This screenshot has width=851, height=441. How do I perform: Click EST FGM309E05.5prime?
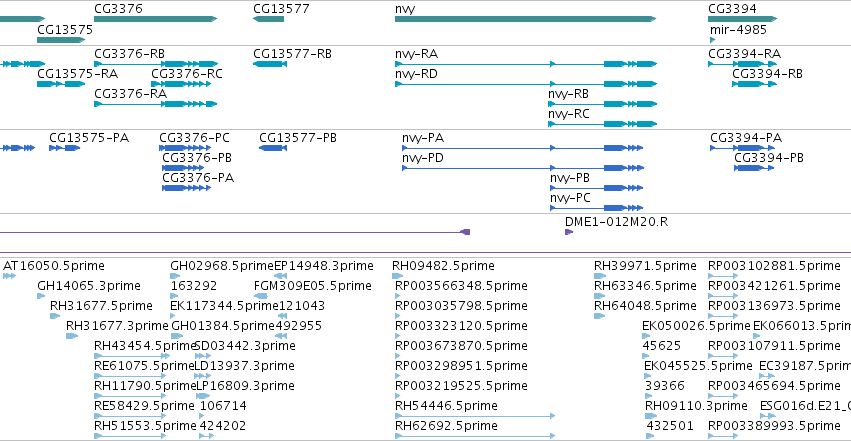point(313,286)
